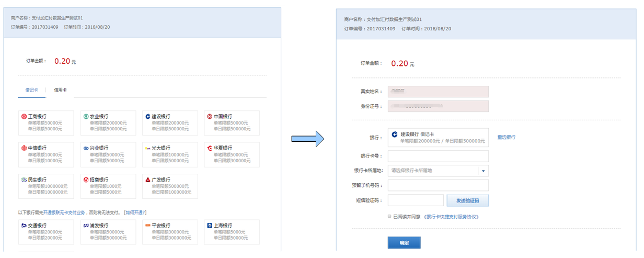Open the 《银行卡快捷支付服务协议》 link

tap(451, 217)
